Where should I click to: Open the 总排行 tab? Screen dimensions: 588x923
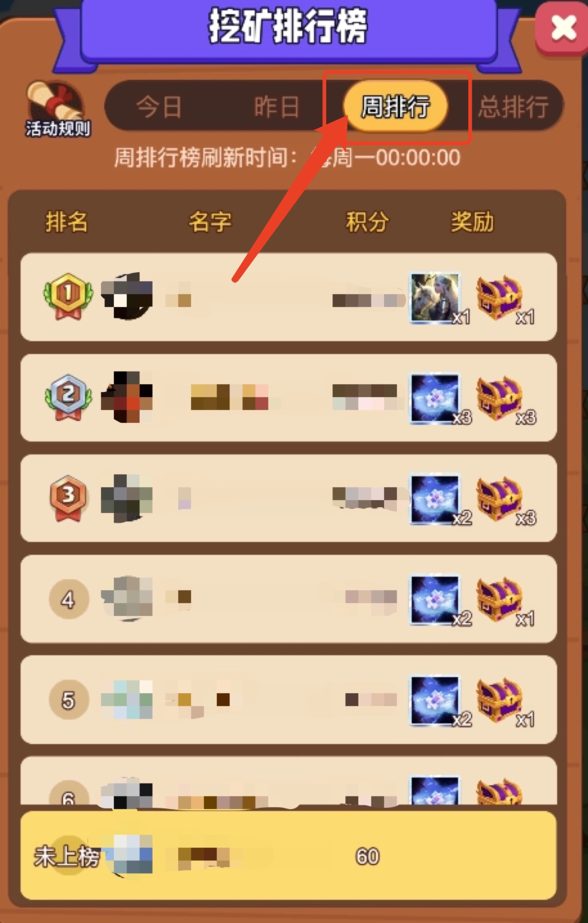(x=513, y=106)
